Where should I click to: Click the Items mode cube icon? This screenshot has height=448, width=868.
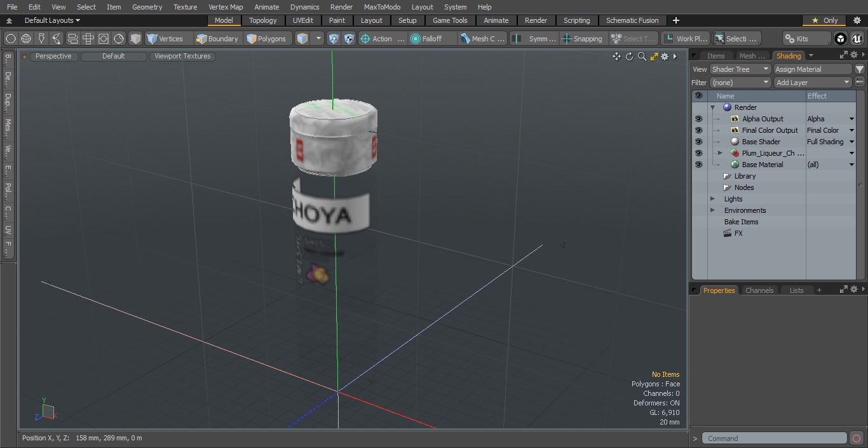click(x=302, y=39)
